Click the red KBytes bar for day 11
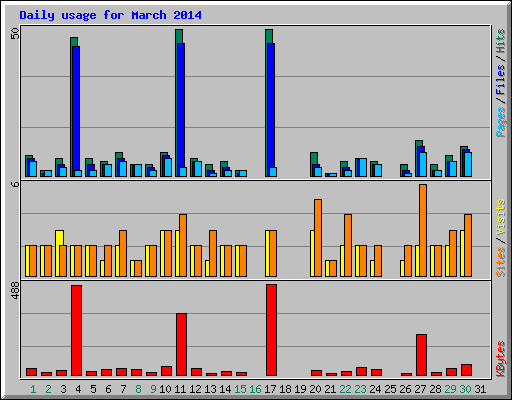 (181, 345)
